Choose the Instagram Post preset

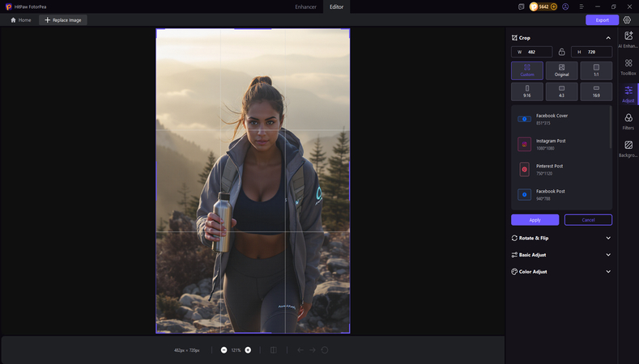560,144
